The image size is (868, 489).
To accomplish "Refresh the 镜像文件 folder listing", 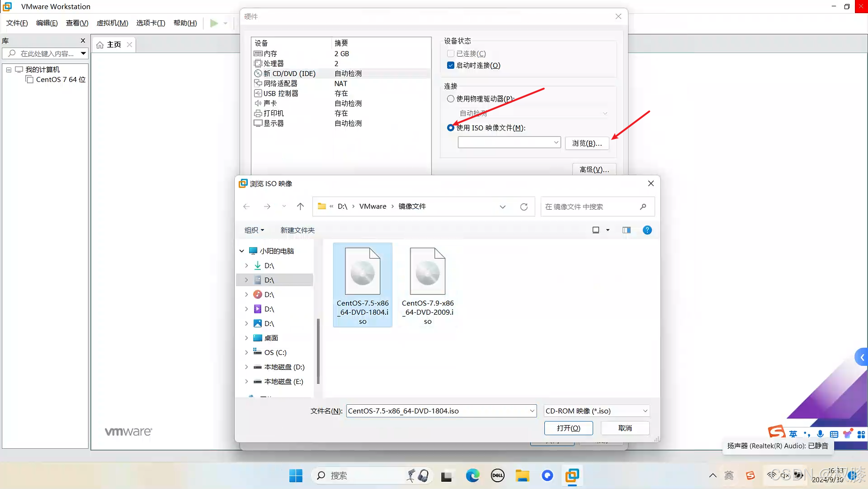I will pos(524,207).
